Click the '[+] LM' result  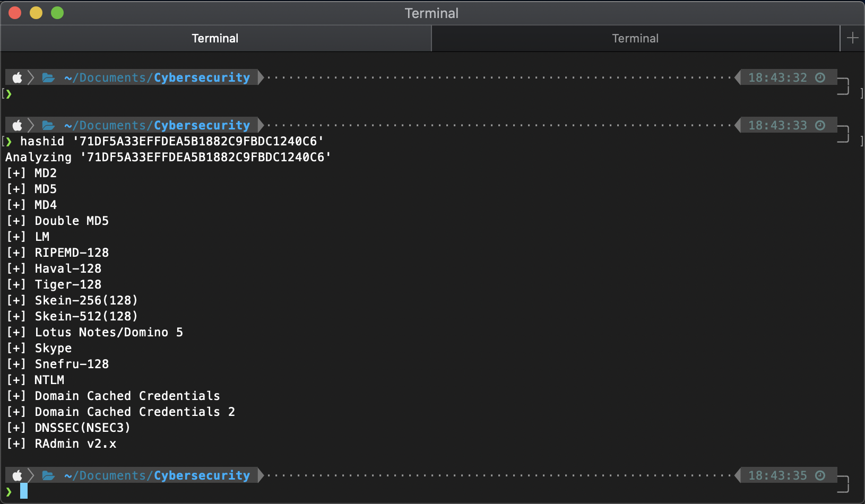coord(28,237)
